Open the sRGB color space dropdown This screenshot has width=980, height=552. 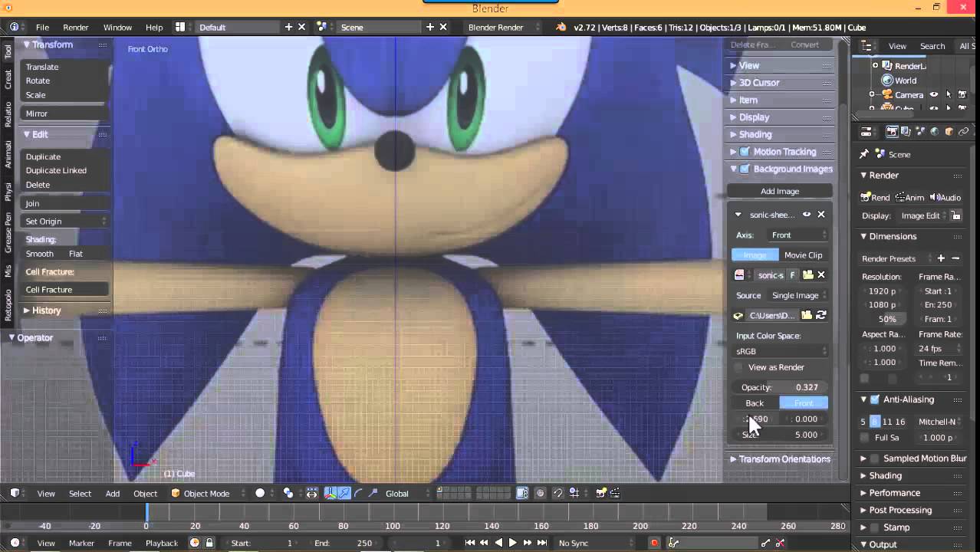[780, 351]
